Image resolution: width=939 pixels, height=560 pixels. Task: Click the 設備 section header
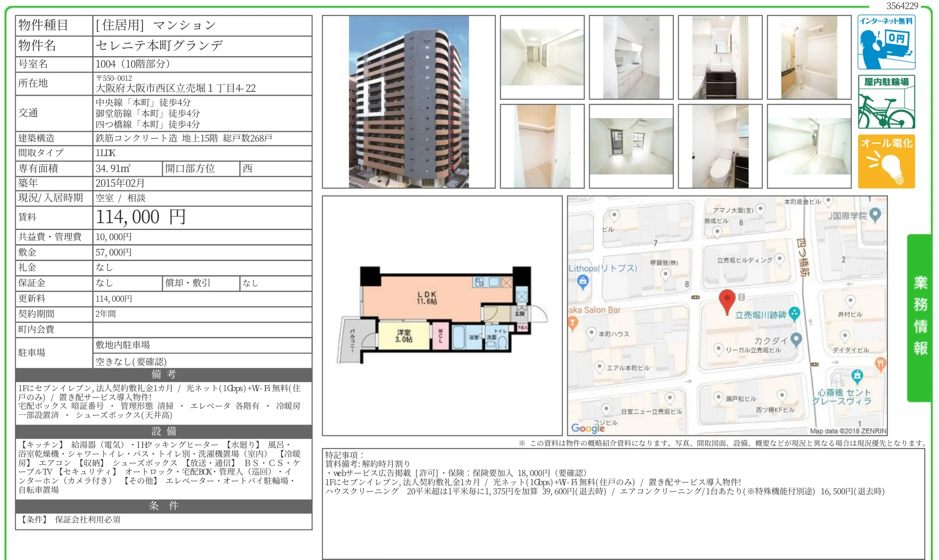click(x=163, y=431)
